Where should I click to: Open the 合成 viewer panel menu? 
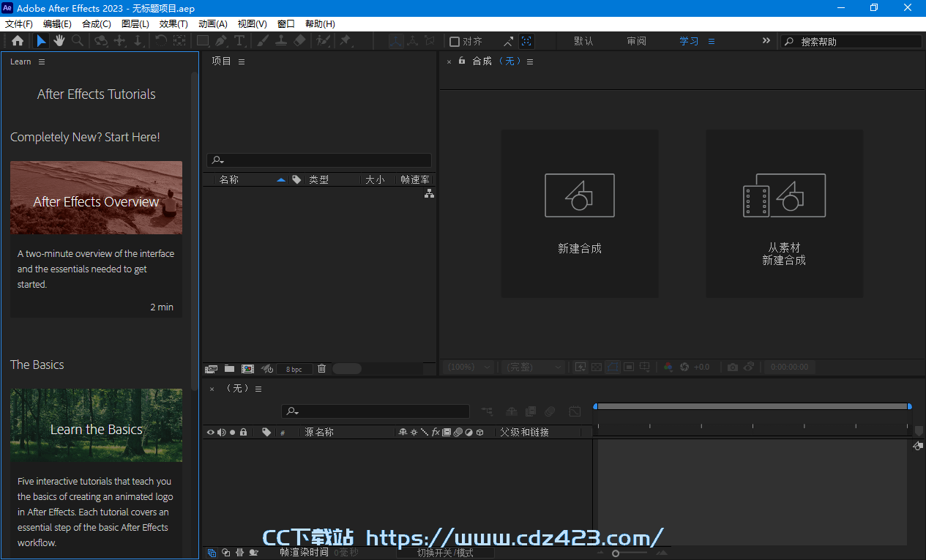(530, 61)
